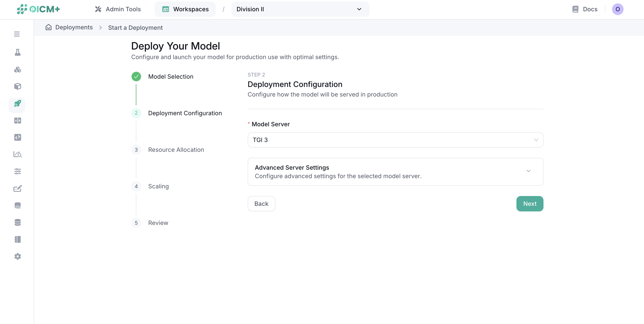The width and height of the screenshot is (644, 324).
Task: Select the database icon in sidebar
Action: click(17, 222)
